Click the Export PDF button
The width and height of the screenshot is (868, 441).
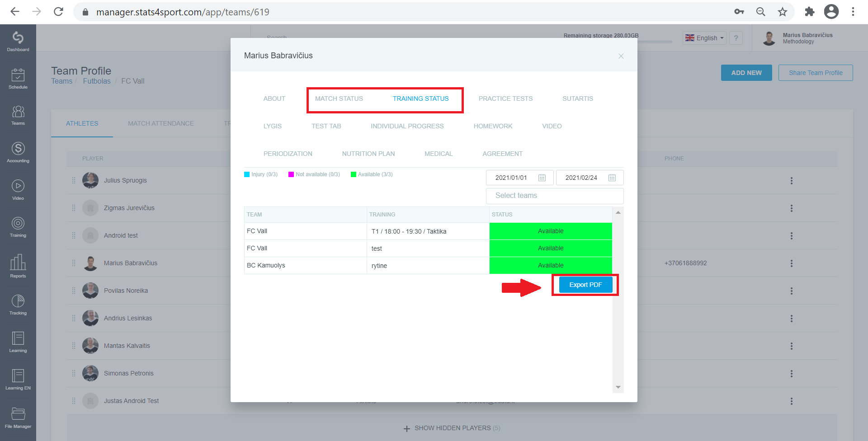pos(585,285)
